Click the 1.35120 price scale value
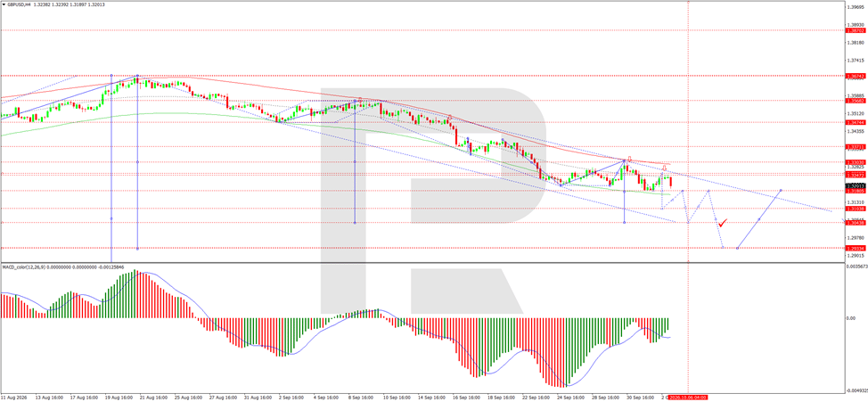The height and width of the screenshot is (402, 868). pyautogui.click(x=856, y=114)
